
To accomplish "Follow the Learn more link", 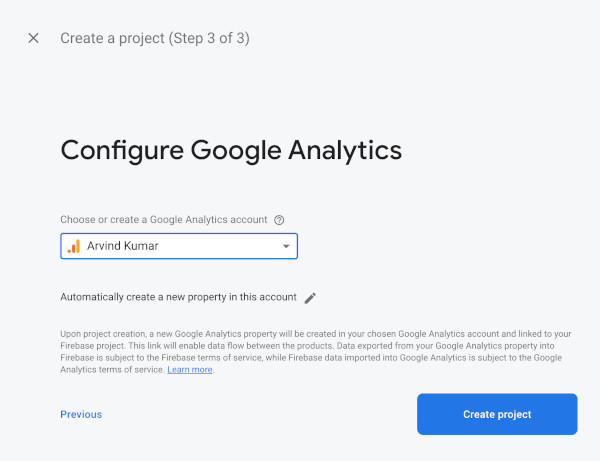I will 190,370.
